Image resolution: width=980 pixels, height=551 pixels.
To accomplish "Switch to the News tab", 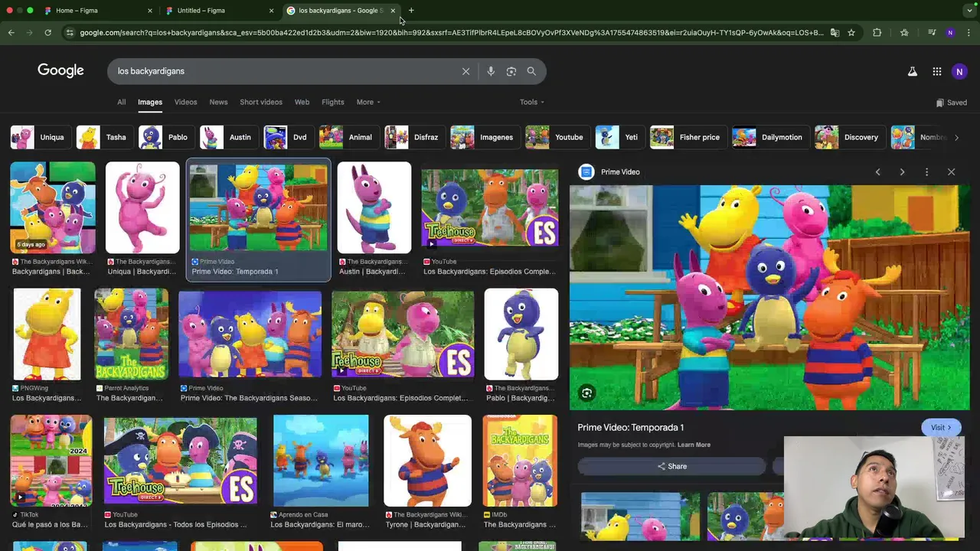I will coord(218,102).
